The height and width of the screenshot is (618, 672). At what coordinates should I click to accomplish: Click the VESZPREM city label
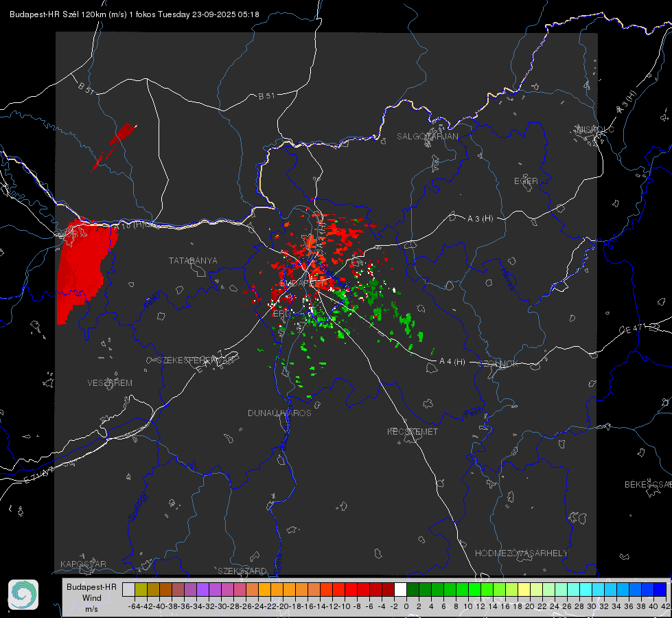coord(110,383)
